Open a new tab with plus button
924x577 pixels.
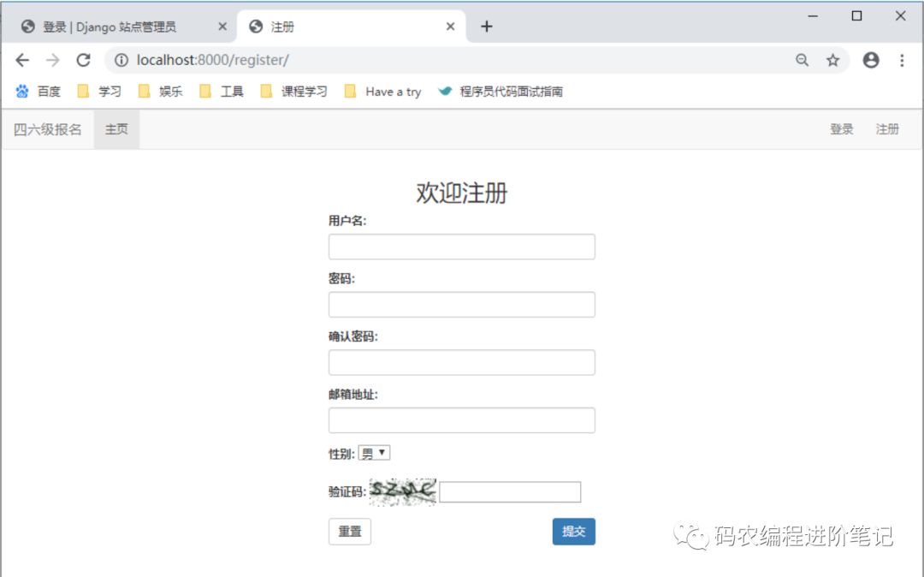487,27
